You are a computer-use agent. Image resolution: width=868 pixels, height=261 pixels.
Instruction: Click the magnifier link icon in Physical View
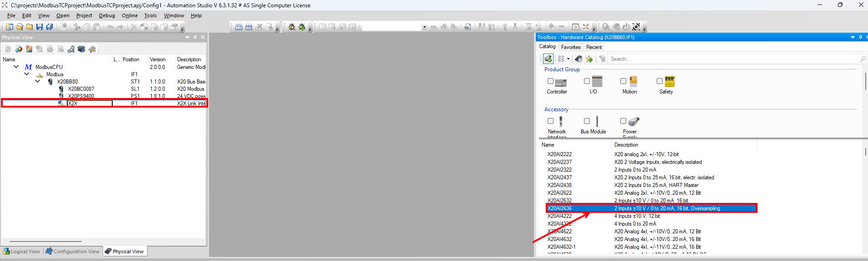(x=71, y=49)
